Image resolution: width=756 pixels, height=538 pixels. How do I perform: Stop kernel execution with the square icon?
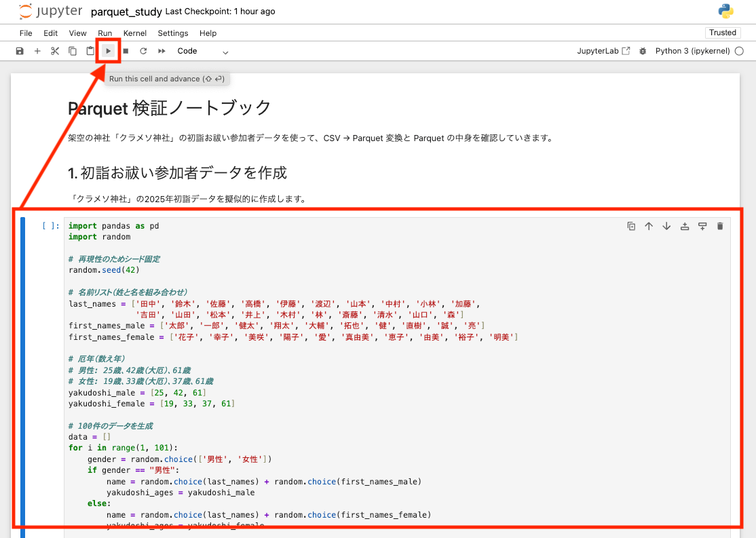tap(126, 50)
